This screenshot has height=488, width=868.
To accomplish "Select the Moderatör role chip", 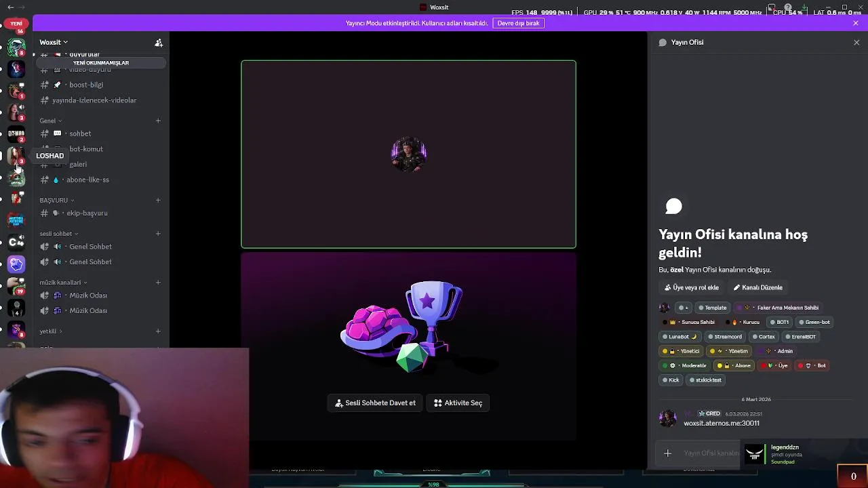I will (x=686, y=365).
